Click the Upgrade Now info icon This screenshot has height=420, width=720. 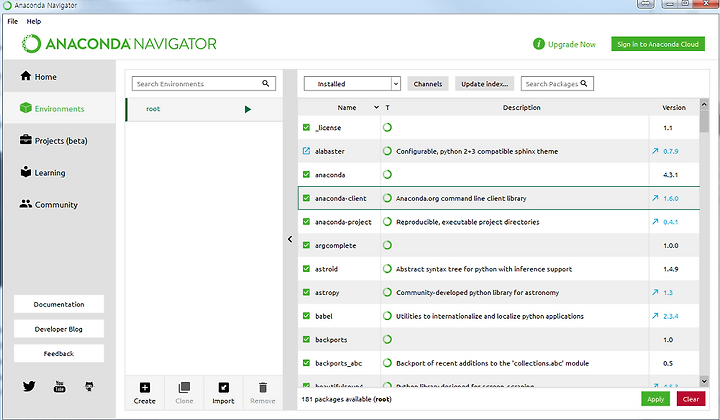coord(538,44)
